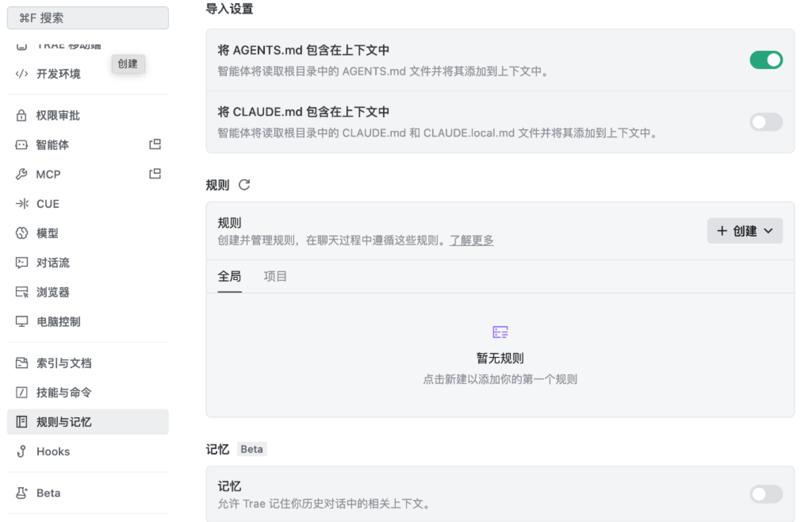Click the 将 CLAUDE.md 包含在上下文中 title
This screenshot has height=522, width=812.
pos(303,112)
